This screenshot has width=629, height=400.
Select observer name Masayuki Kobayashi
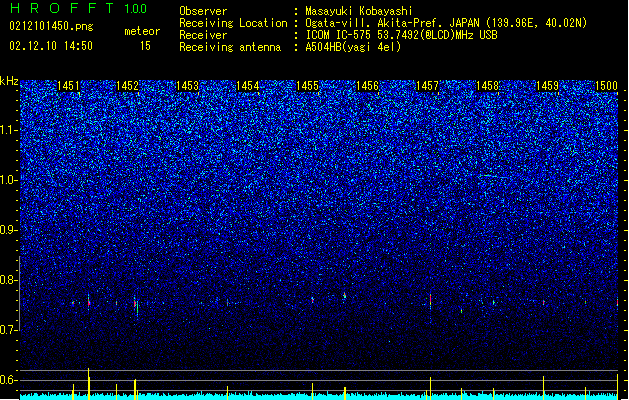(x=359, y=11)
